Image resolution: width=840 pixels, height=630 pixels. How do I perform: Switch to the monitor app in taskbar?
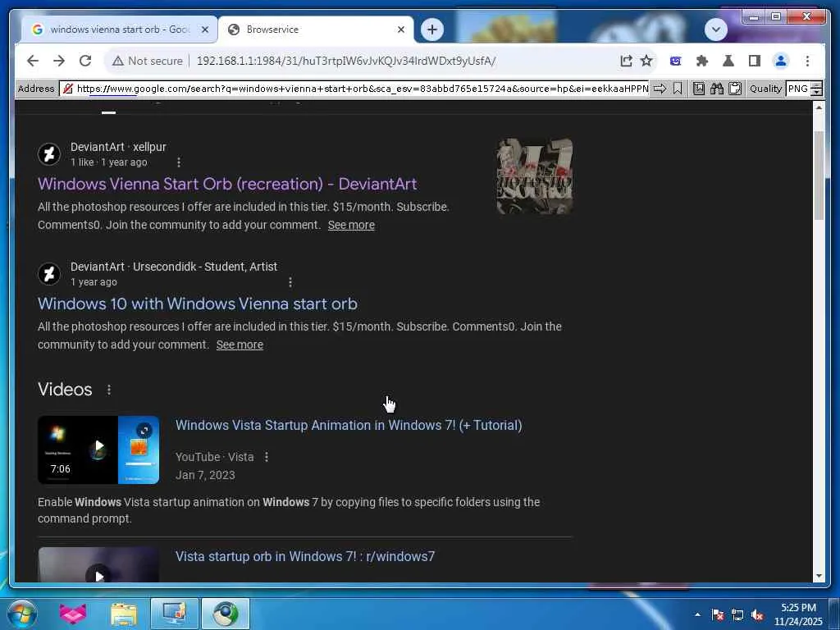[175, 614]
